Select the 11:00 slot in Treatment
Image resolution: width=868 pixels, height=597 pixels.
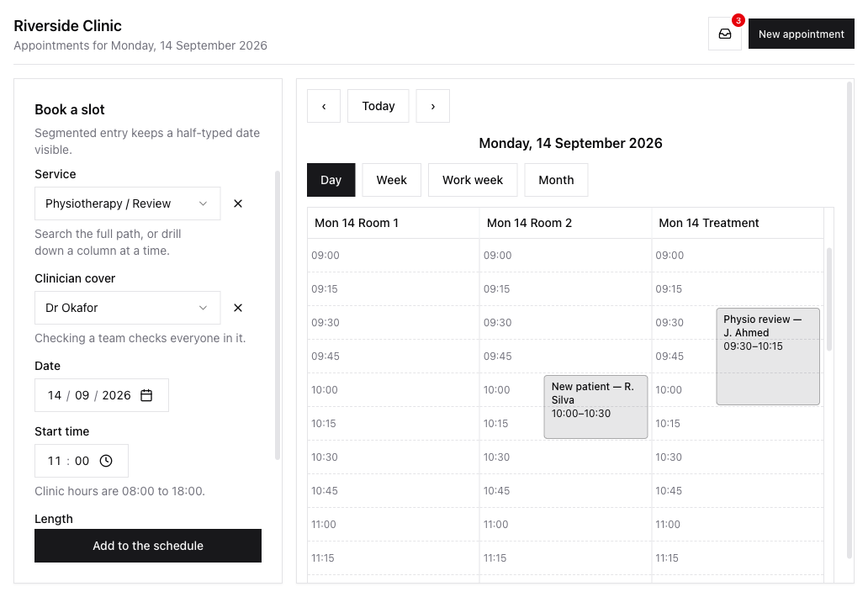pos(738,524)
